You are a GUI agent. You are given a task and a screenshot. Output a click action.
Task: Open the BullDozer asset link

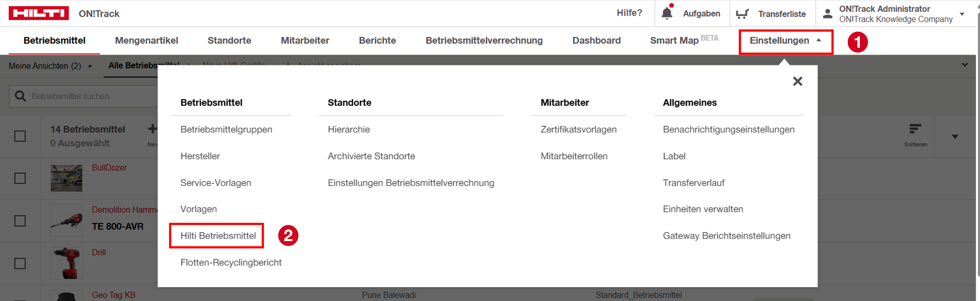pos(109,168)
